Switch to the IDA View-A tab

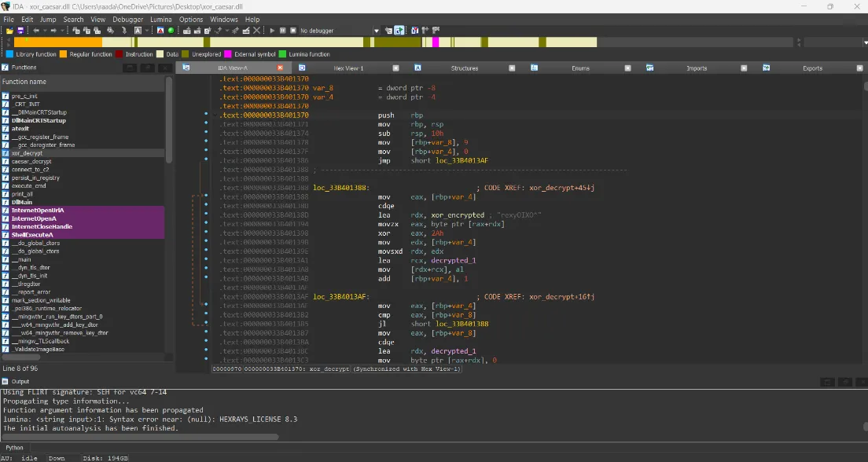[x=233, y=68]
